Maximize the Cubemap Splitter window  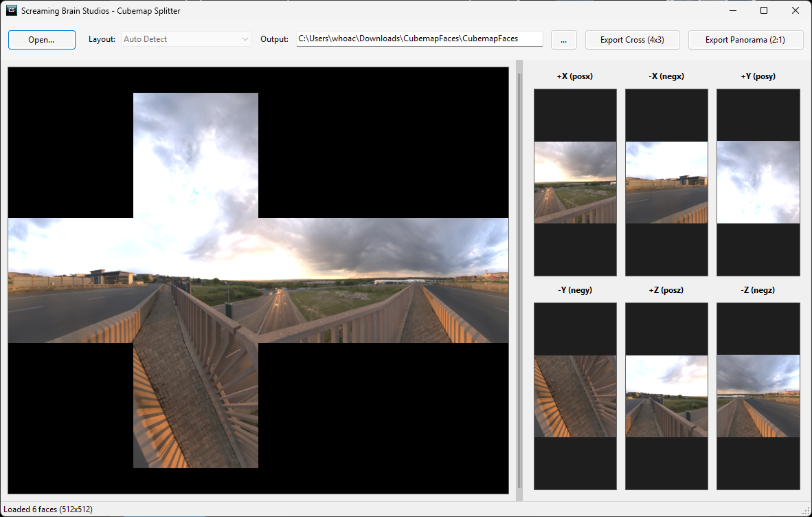pos(764,10)
